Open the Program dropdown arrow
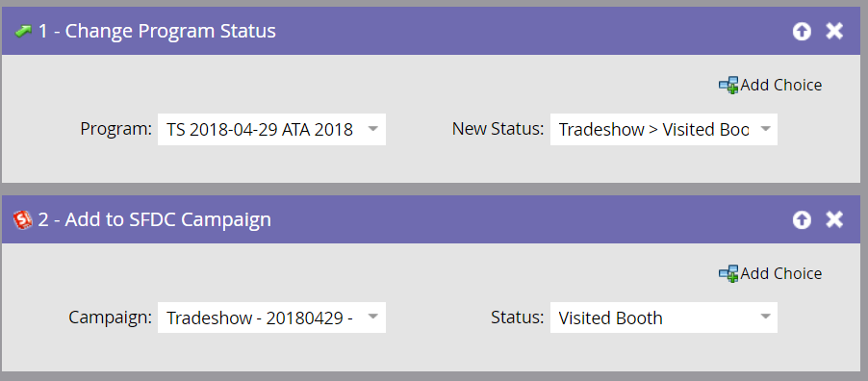The width and height of the screenshot is (868, 381). tap(373, 129)
